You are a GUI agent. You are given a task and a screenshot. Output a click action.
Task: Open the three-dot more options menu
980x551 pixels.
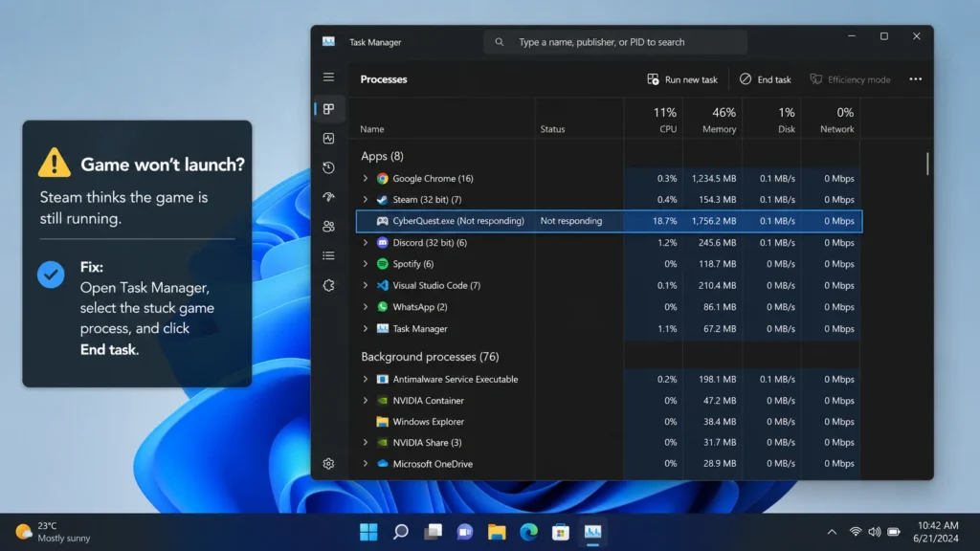click(916, 79)
